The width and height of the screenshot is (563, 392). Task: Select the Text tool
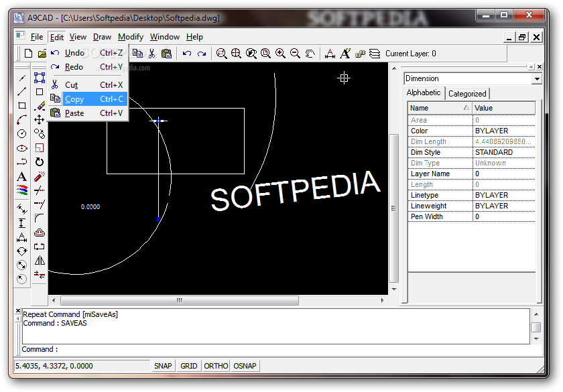[22, 177]
